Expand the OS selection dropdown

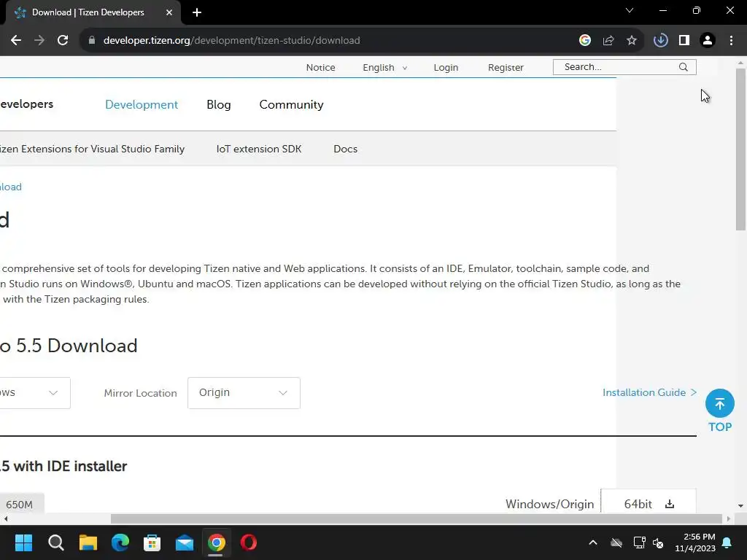point(34,393)
